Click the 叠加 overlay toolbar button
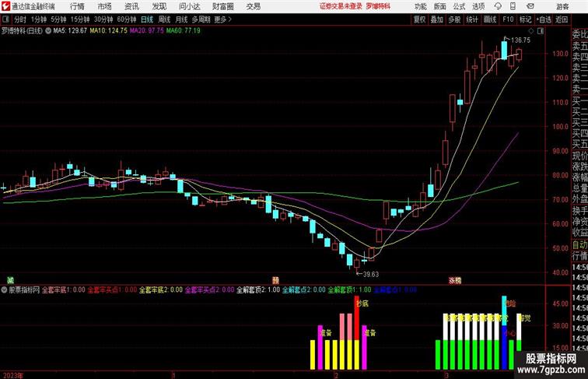The height and width of the screenshot is (379, 588). click(x=437, y=19)
